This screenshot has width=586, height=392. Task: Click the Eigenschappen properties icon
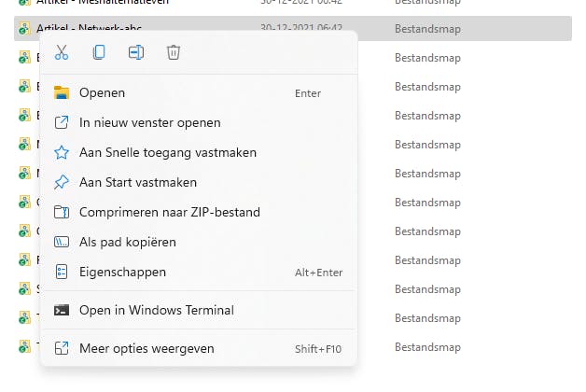[62, 272]
